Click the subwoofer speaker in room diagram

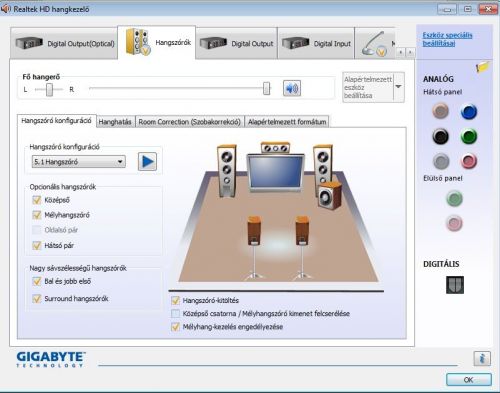tap(329, 196)
